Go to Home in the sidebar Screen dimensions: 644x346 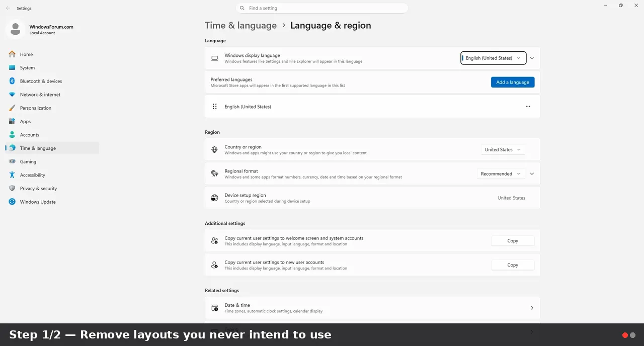click(x=52, y=54)
